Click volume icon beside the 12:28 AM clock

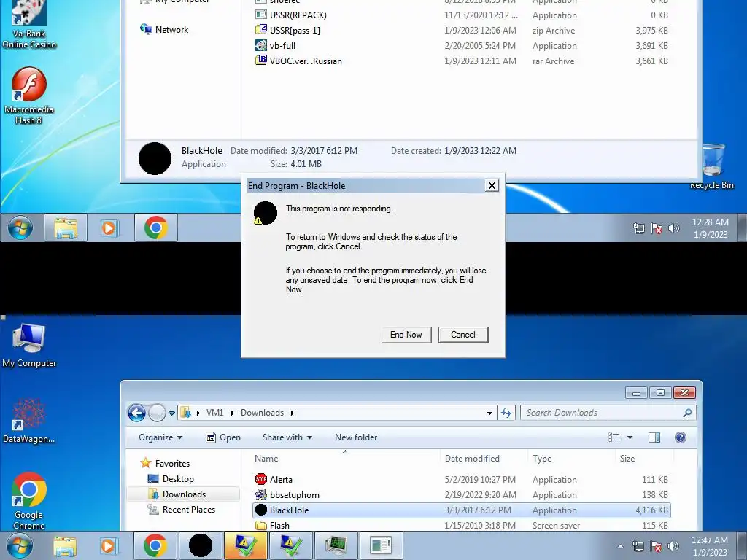click(673, 228)
